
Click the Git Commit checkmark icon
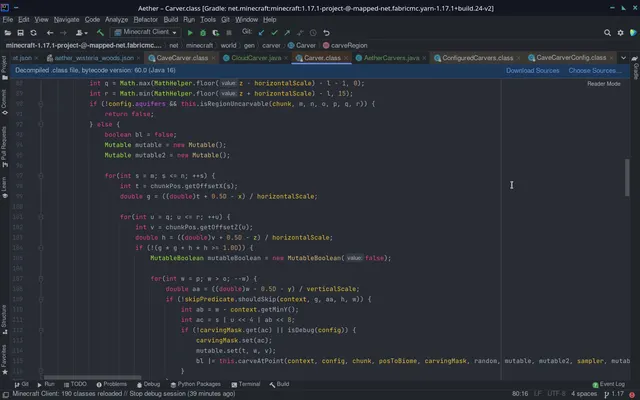274,33
